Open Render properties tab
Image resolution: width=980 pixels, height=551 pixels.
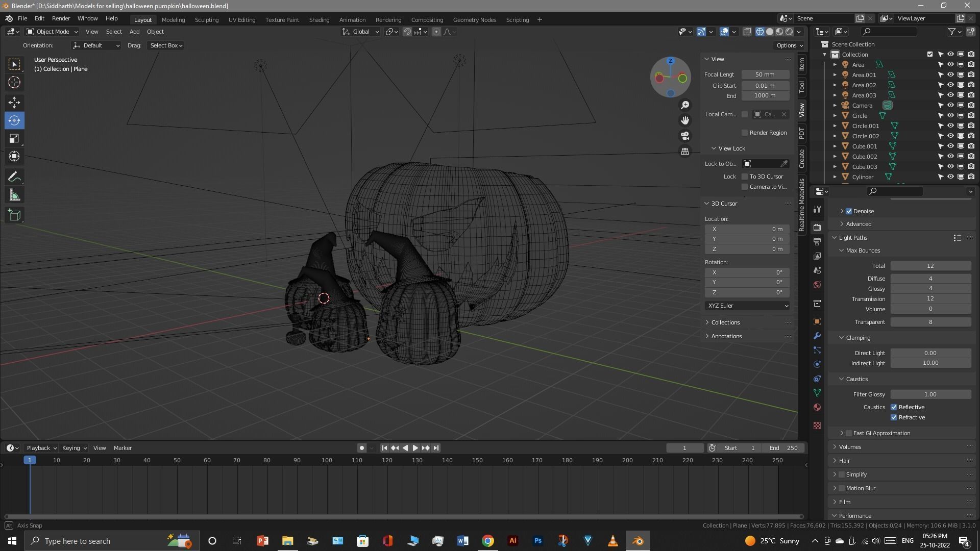click(x=817, y=227)
